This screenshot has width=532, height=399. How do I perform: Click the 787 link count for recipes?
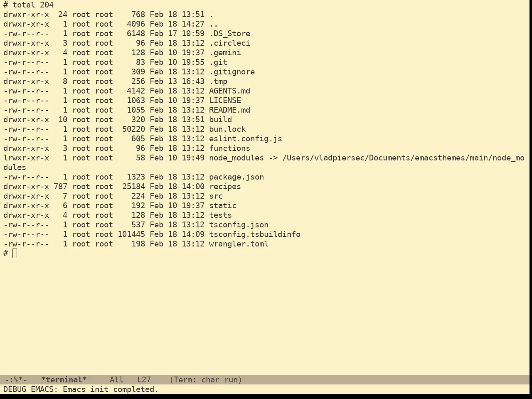point(60,187)
